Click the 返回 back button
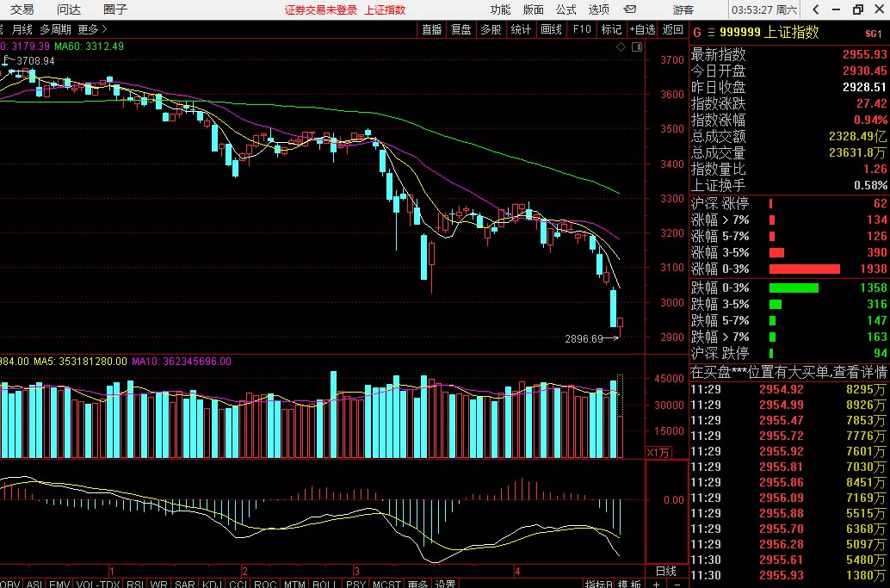 672,29
